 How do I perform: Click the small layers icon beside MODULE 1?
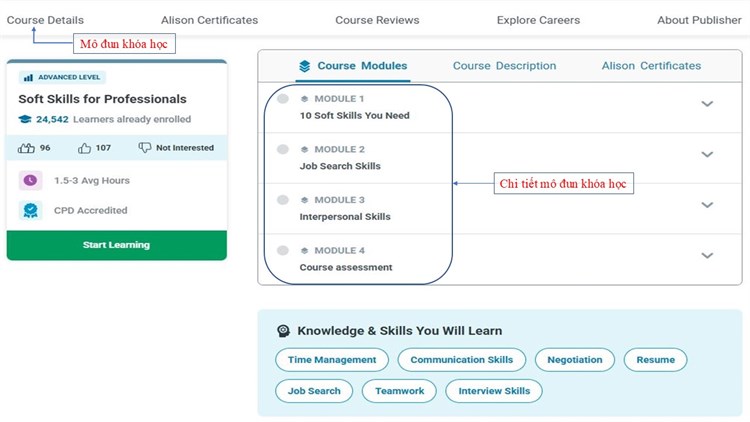tap(304, 99)
